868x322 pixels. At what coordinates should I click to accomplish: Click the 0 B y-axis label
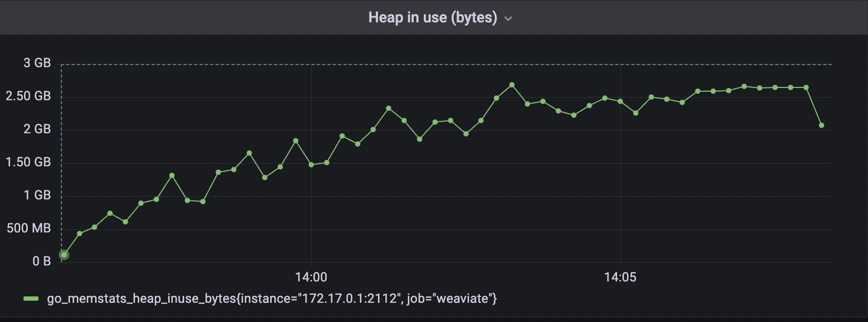click(41, 261)
